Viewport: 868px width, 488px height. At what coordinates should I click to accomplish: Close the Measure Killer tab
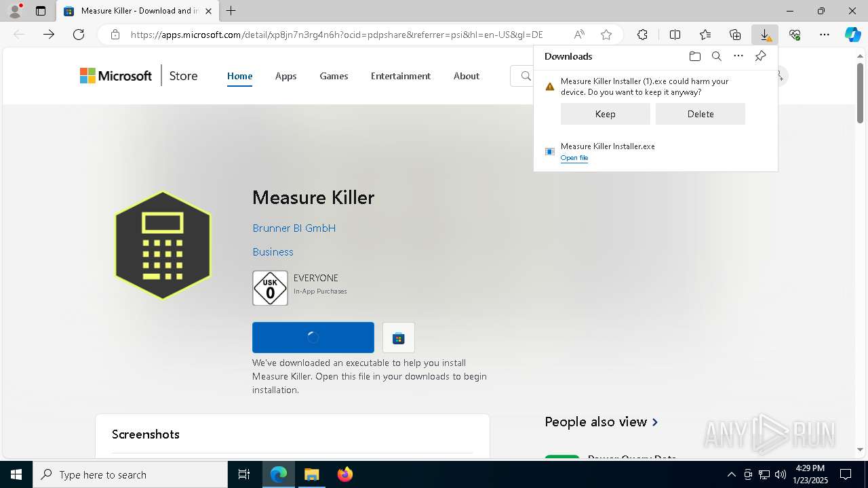tap(208, 11)
